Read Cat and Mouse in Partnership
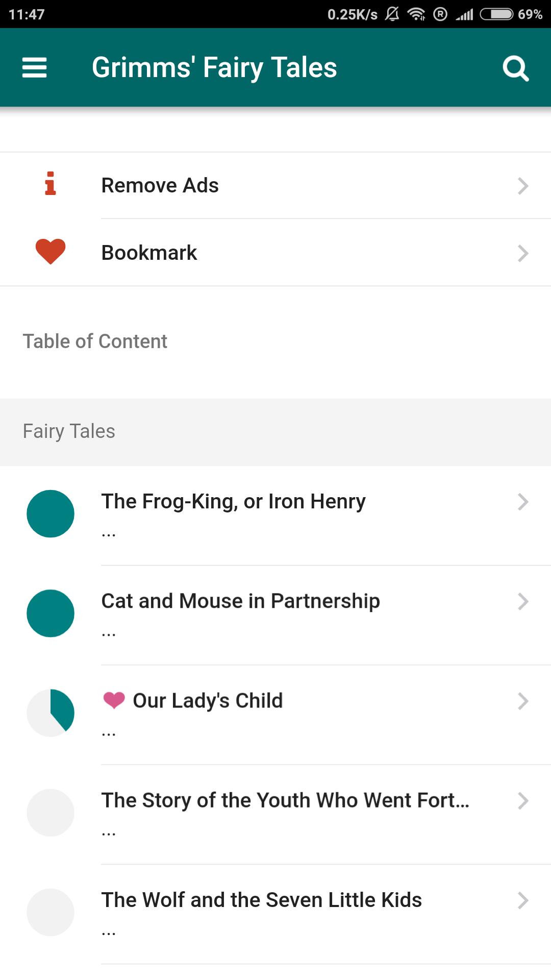551x980 pixels. pos(240,601)
